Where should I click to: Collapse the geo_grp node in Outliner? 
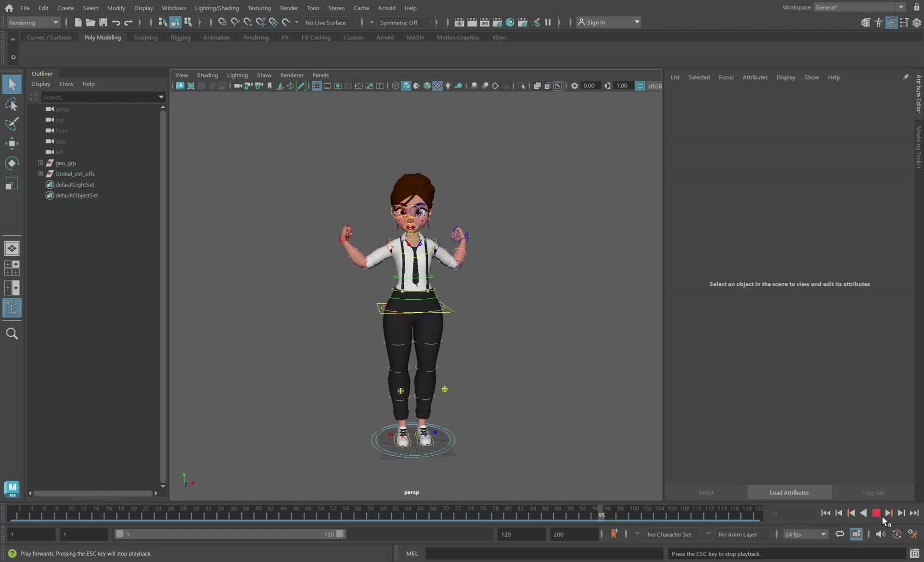[x=40, y=163]
